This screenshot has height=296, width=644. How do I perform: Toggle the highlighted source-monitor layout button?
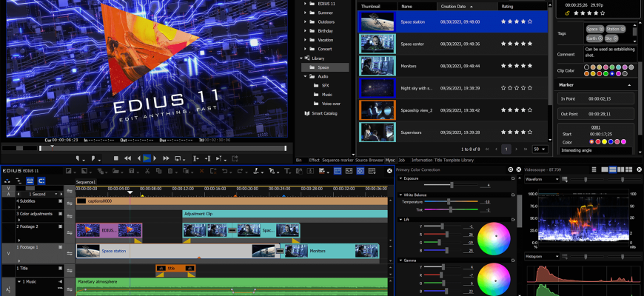click(x=360, y=170)
